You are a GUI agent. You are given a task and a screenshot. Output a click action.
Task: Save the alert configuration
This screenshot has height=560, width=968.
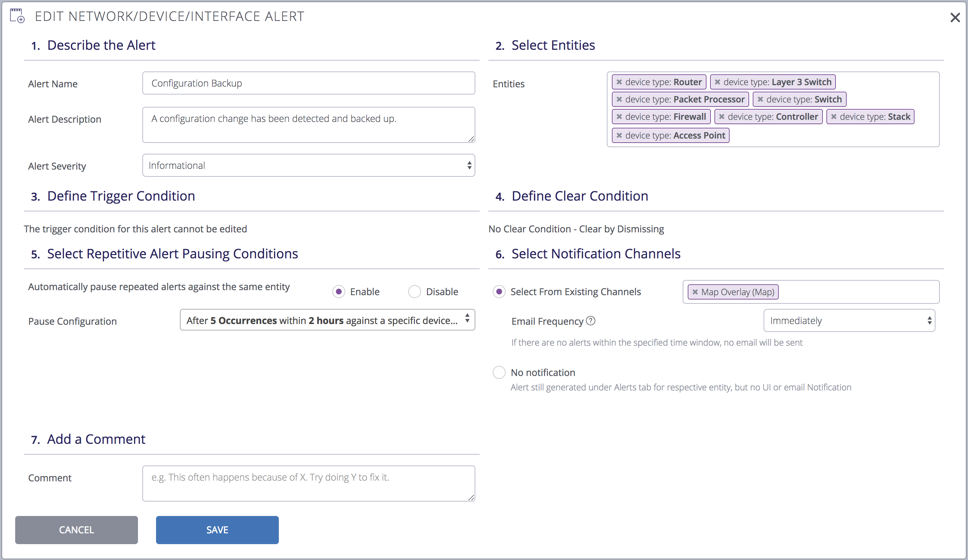[217, 530]
